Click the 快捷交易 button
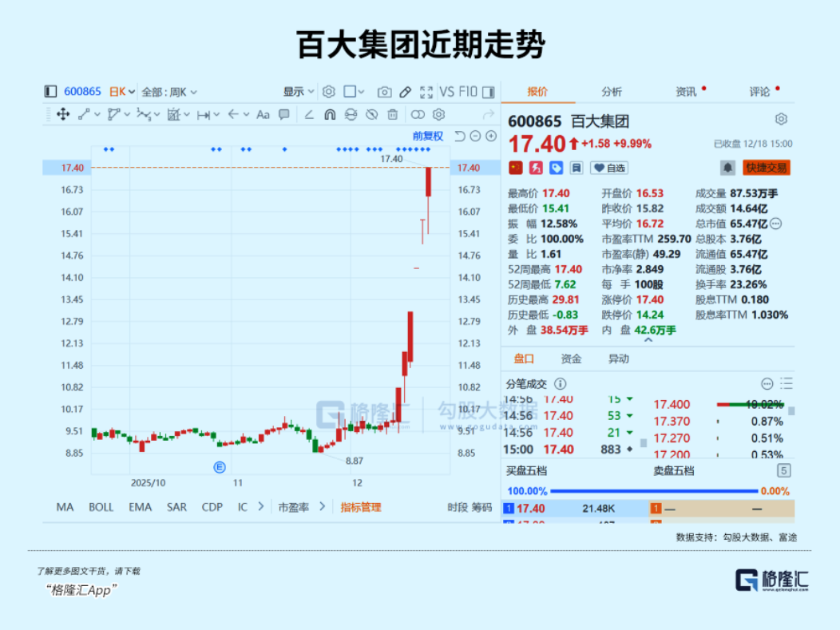 coord(766,168)
